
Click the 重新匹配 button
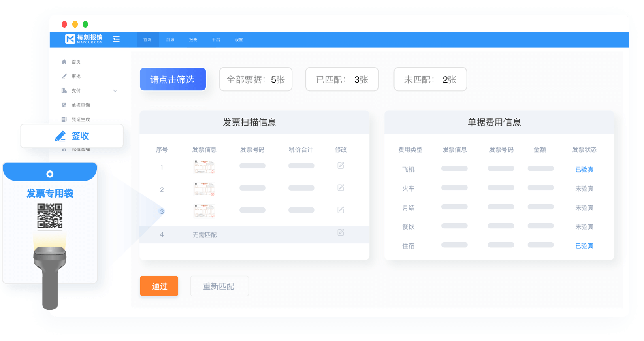click(x=219, y=286)
